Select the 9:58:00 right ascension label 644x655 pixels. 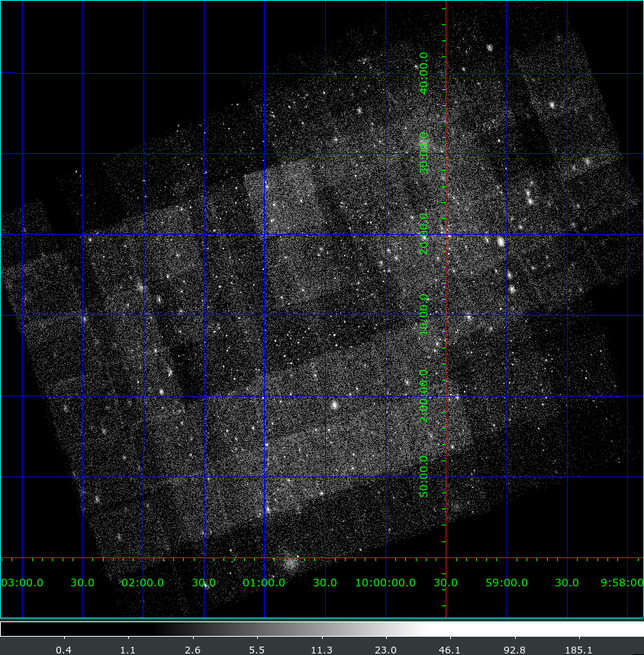621,583
